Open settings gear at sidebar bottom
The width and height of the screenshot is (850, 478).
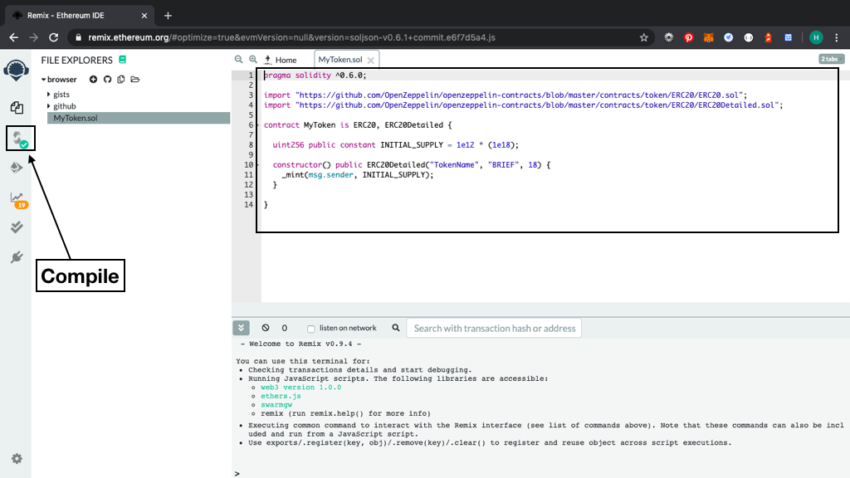pos(16,459)
